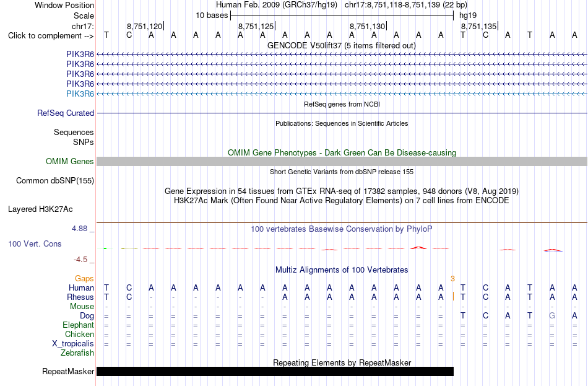Click the hg19 label beside scale bar
588x386 pixels.
[468, 15]
